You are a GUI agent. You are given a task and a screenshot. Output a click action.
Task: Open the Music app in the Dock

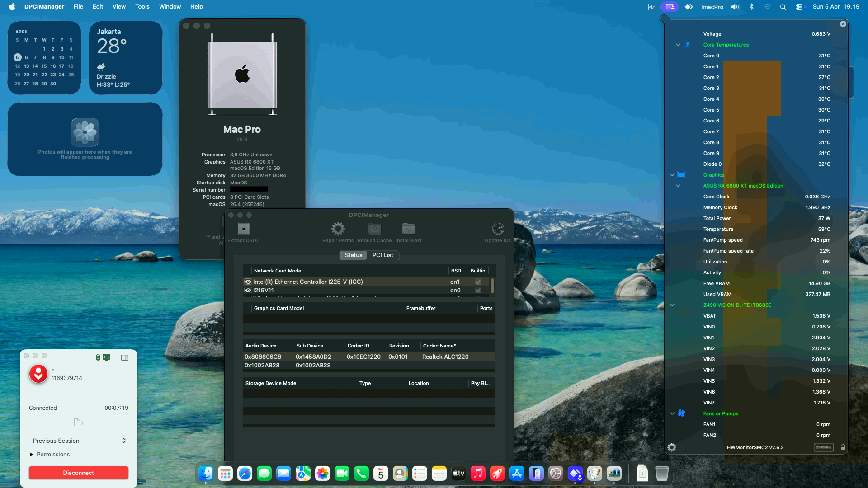[x=478, y=473]
